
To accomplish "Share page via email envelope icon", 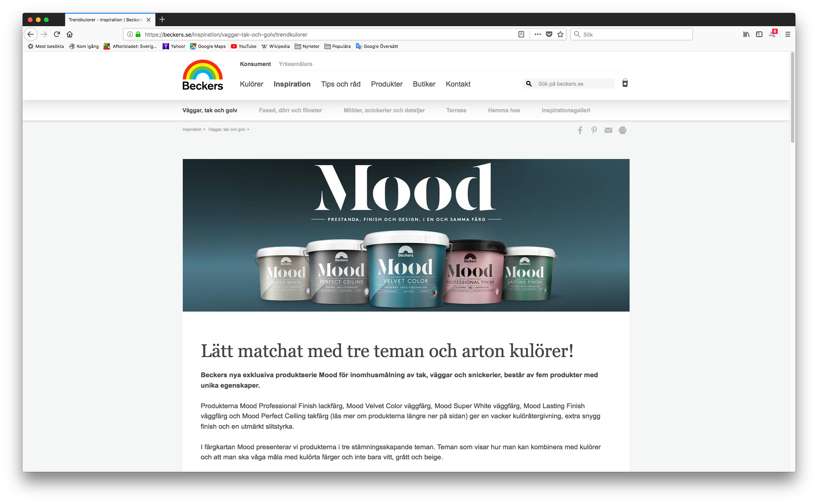I will [608, 130].
